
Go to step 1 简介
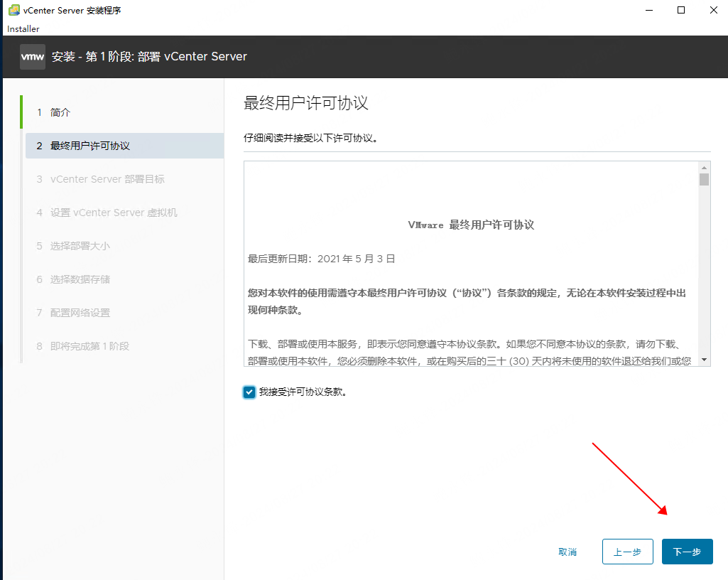pyautogui.click(x=123, y=112)
